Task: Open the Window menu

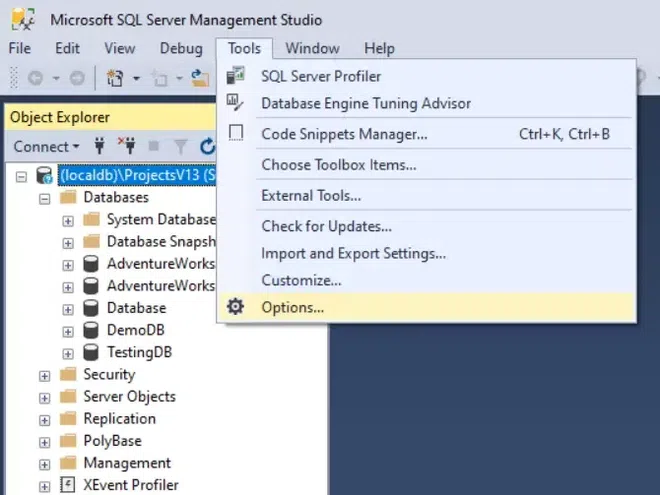Action: coord(312,48)
